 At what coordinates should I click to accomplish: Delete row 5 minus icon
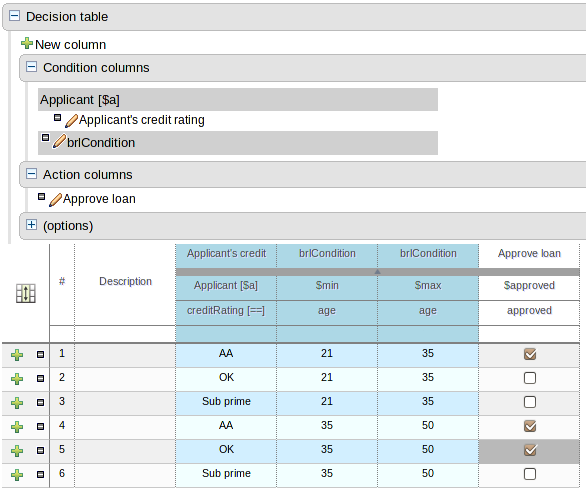[x=40, y=450]
